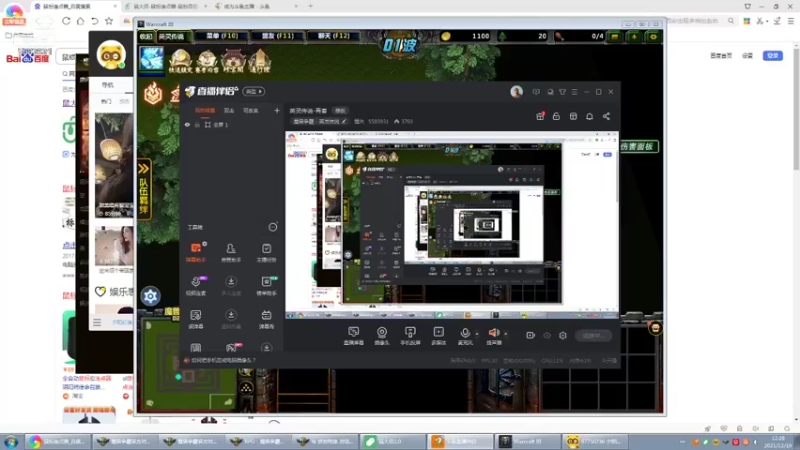The height and width of the screenshot is (450, 800).
Task: Open the Warcraft menu (F10)
Action: [222, 36]
